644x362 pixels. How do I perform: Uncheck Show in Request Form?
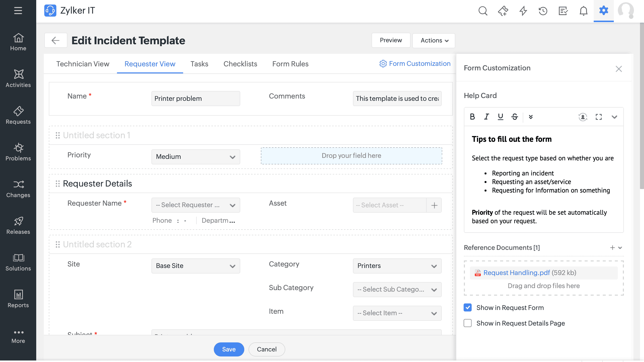[467, 307]
